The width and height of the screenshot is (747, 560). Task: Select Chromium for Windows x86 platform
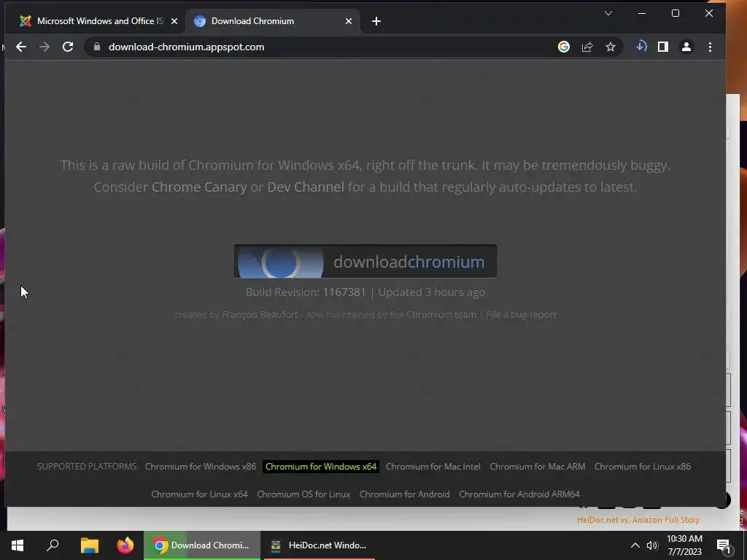click(201, 467)
